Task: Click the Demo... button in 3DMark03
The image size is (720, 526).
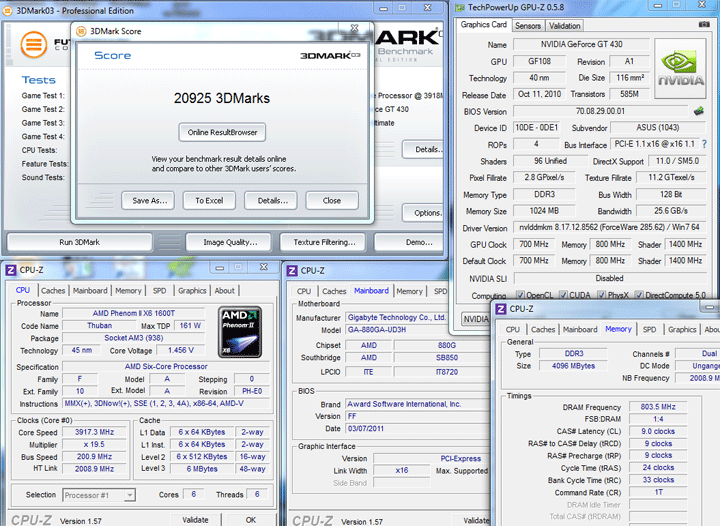Action: click(x=410, y=242)
